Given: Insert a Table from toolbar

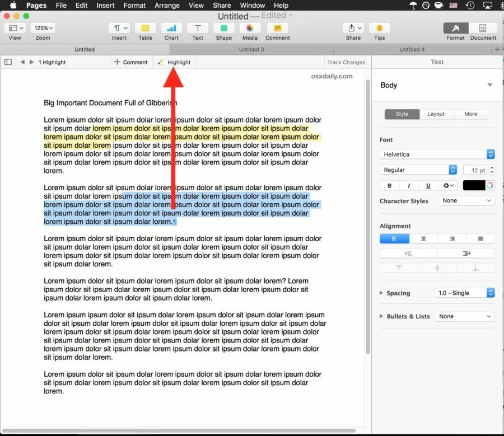Looking at the screenshot, I should coord(145,29).
